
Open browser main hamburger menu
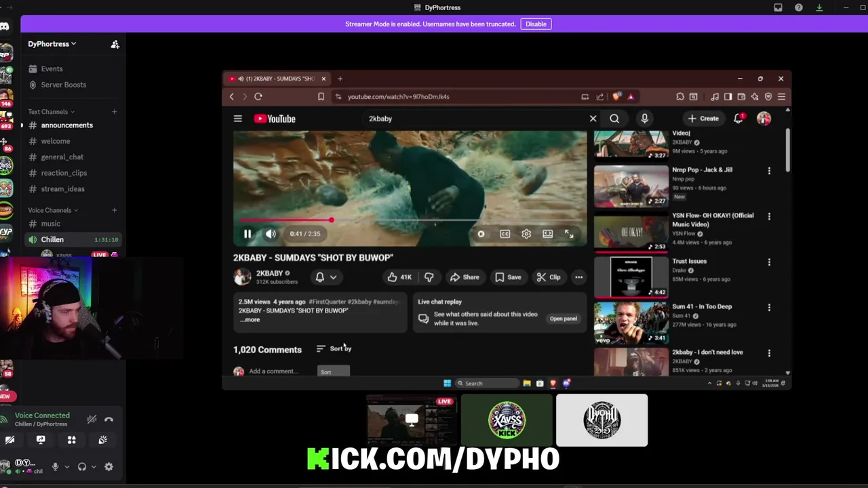pos(781,97)
